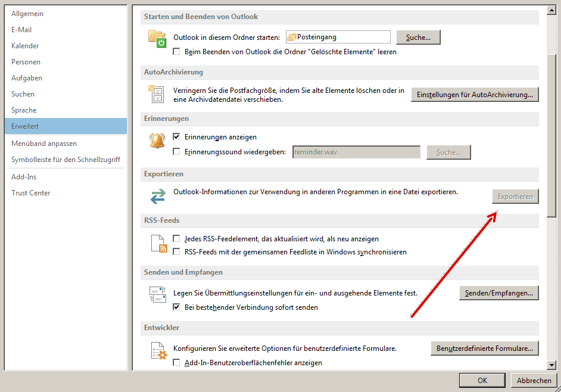This screenshot has width=561, height=392.
Task: Go to Suchen options
Action: 66,94
